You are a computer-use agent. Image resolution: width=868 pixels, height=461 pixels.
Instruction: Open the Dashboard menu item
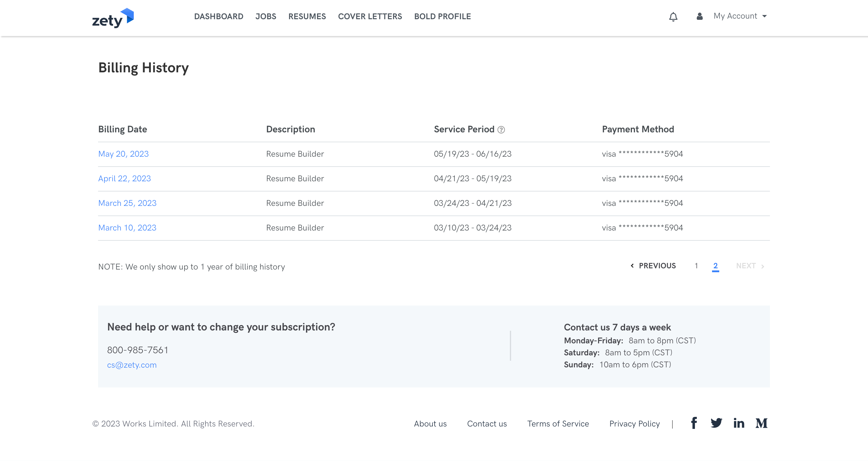click(x=218, y=16)
